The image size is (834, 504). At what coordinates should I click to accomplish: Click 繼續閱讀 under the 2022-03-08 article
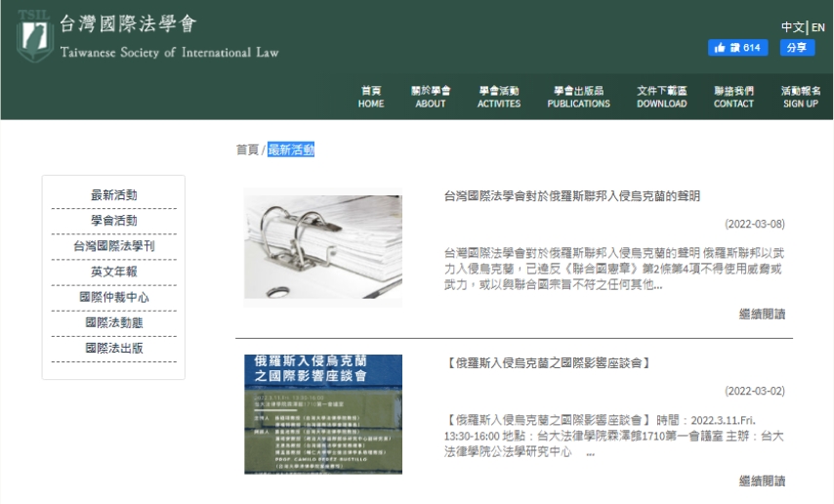[762, 315]
